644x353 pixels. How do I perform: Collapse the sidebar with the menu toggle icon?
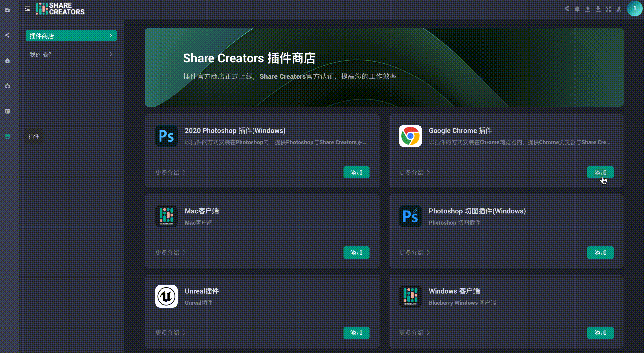click(x=27, y=9)
